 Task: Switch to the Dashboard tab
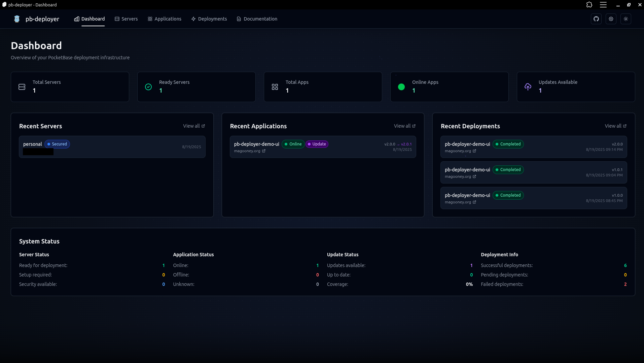coord(90,19)
